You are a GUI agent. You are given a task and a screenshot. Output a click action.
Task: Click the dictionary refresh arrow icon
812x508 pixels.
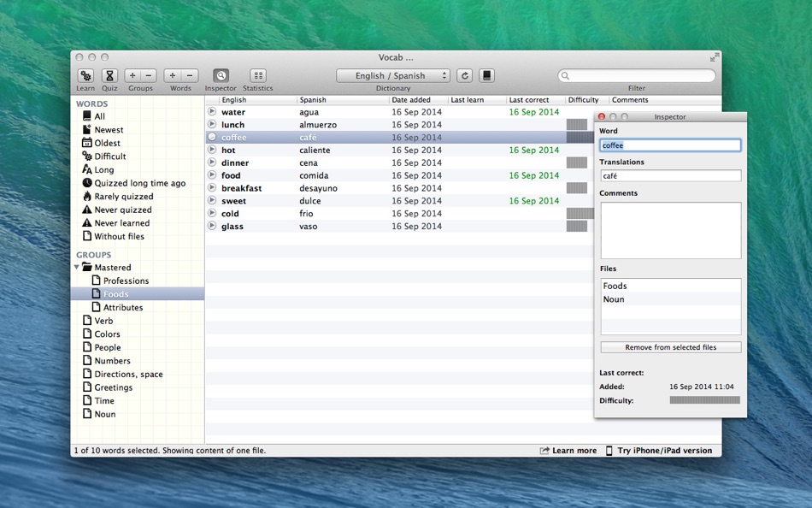tap(464, 75)
